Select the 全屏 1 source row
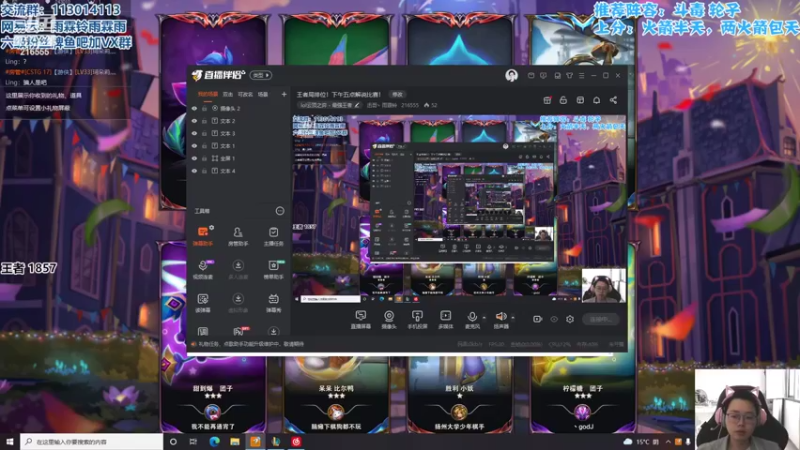Viewport: 800px width, 450px height. [238, 158]
